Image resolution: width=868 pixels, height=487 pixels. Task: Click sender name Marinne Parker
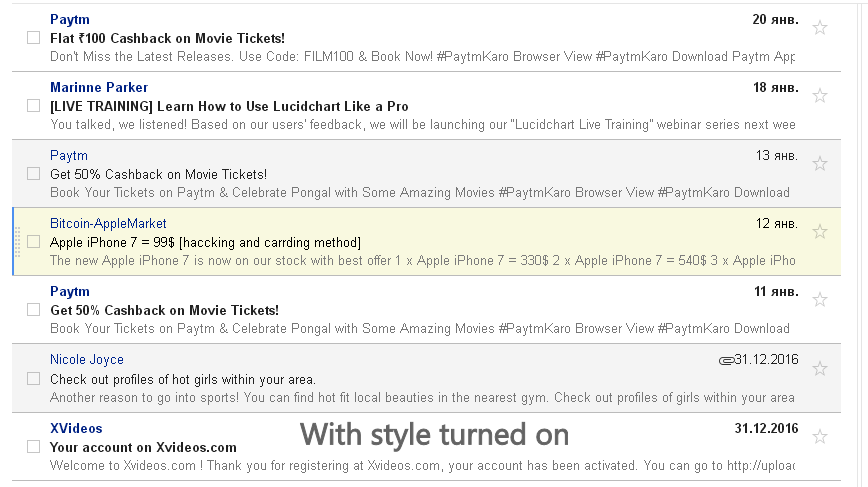tap(99, 87)
